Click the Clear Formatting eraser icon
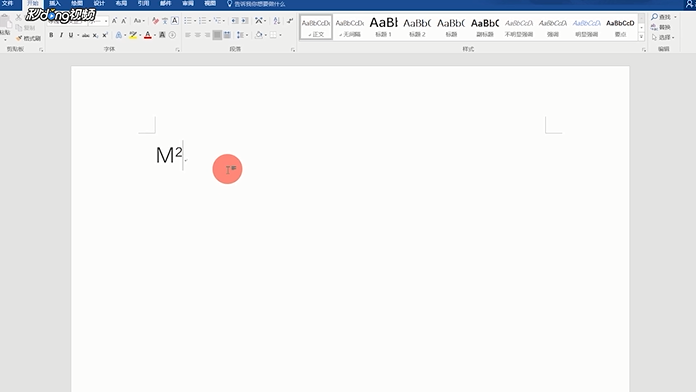The width and height of the screenshot is (696, 392). coord(155,20)
